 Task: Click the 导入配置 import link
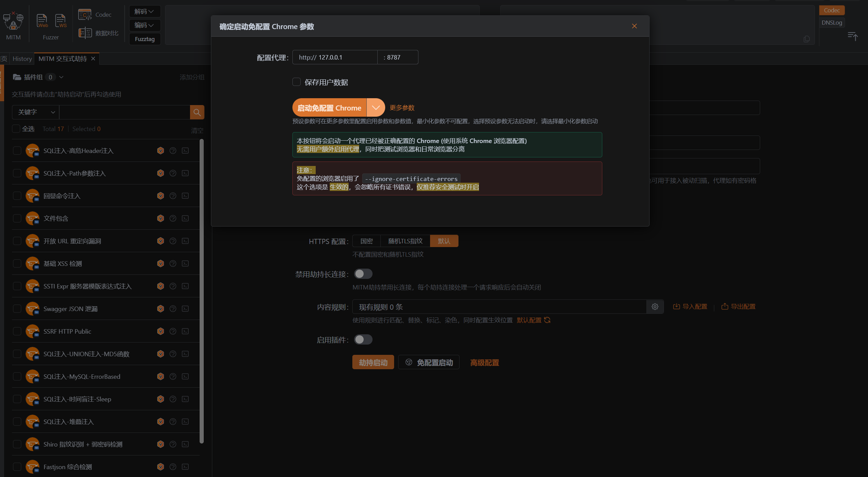(690, 307)
